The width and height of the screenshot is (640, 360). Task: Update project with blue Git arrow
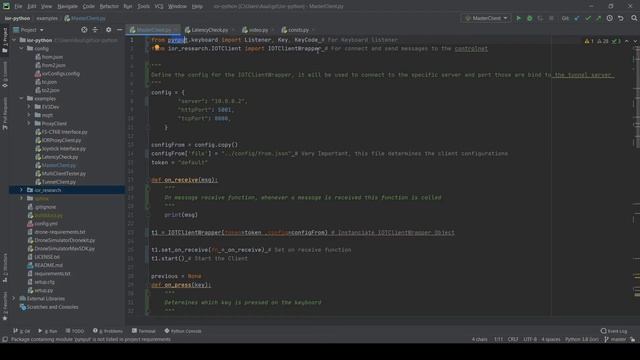577,18
